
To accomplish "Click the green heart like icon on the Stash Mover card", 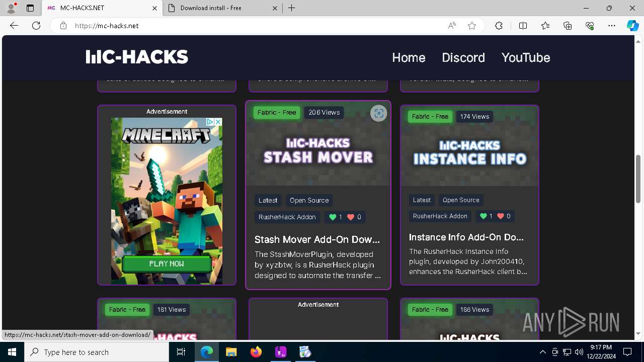I will (x=333, y=217).
